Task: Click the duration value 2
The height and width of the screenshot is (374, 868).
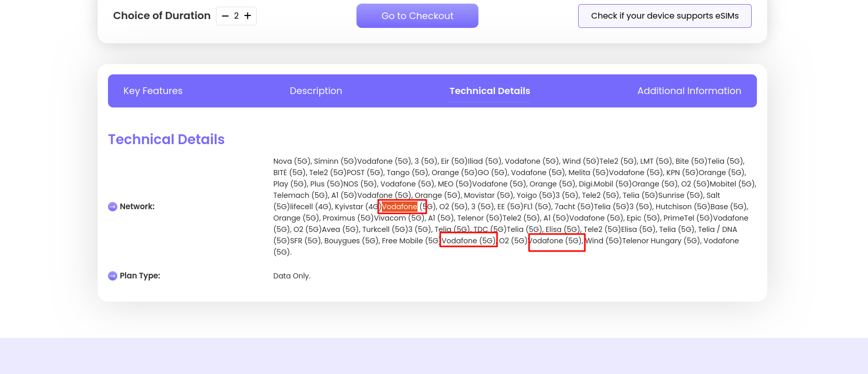Action: [x=237, y=16]
